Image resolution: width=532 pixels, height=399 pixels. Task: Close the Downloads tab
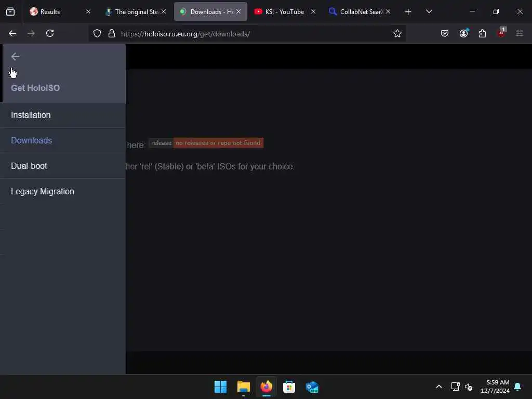238,11
